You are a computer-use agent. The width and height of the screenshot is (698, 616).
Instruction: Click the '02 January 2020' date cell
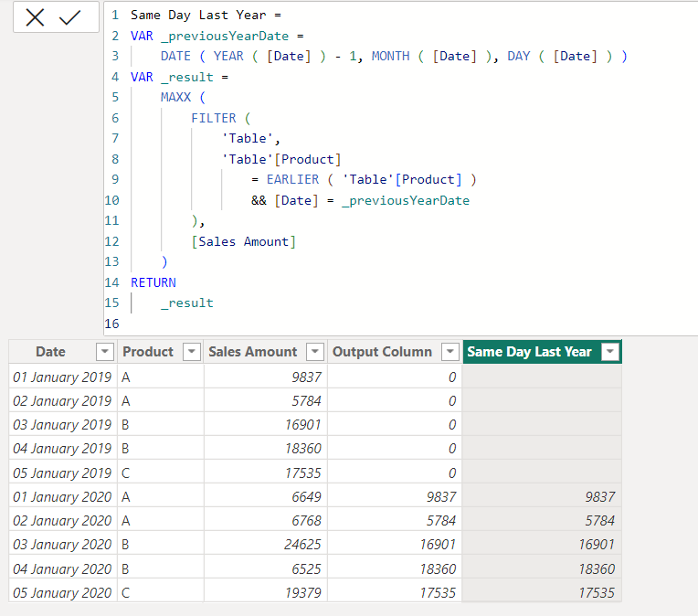62,521
